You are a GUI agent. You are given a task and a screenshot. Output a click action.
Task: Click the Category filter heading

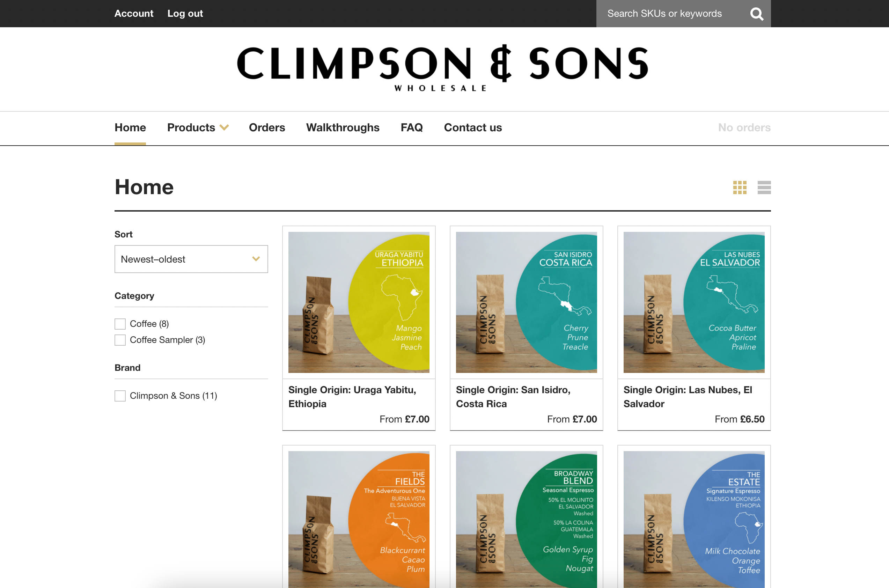tap(134, 296)
